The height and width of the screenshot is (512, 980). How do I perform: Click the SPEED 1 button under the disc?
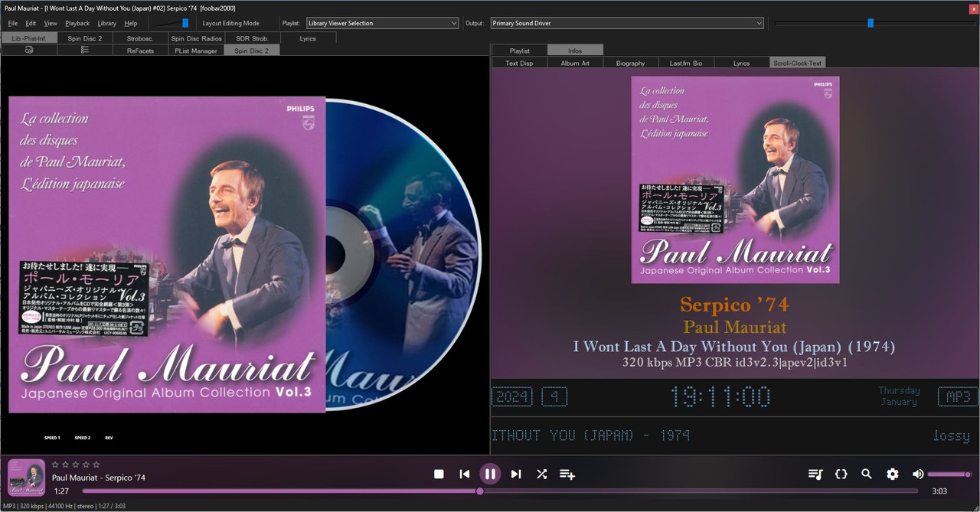(52, 438)
